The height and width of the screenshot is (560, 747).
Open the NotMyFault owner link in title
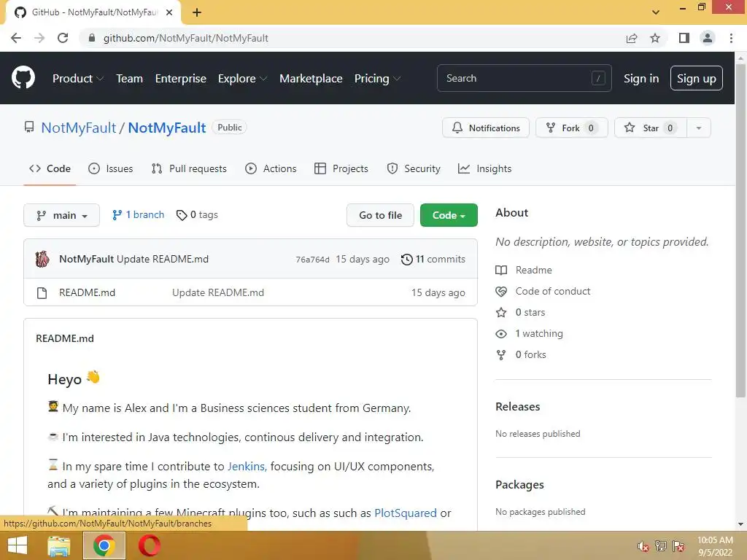point(79,128)
